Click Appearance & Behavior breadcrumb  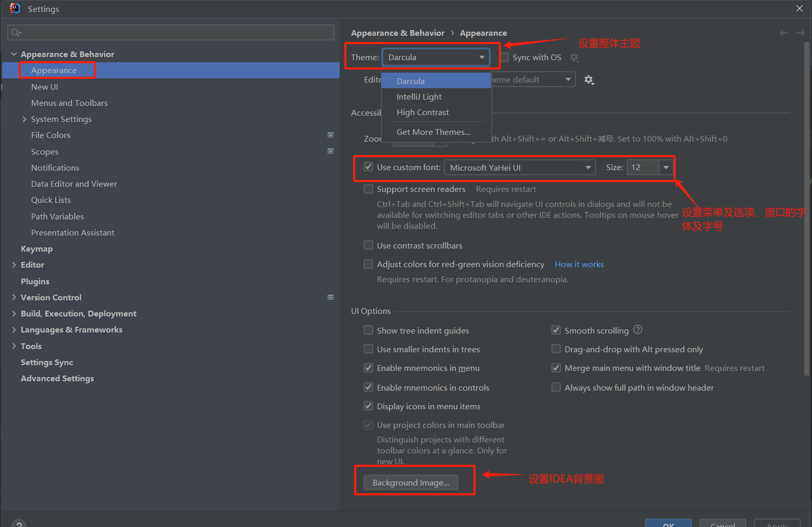click(x=398, y=33)
